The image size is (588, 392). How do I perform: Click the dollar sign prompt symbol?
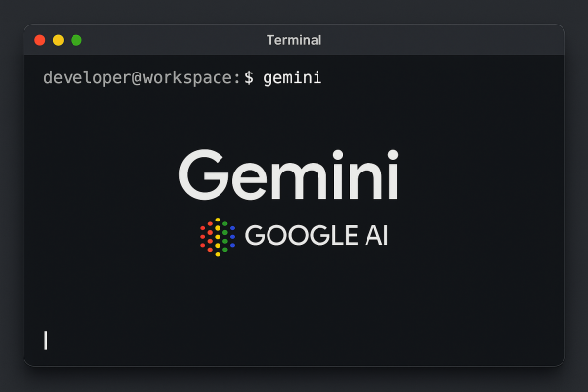(249, 77)
